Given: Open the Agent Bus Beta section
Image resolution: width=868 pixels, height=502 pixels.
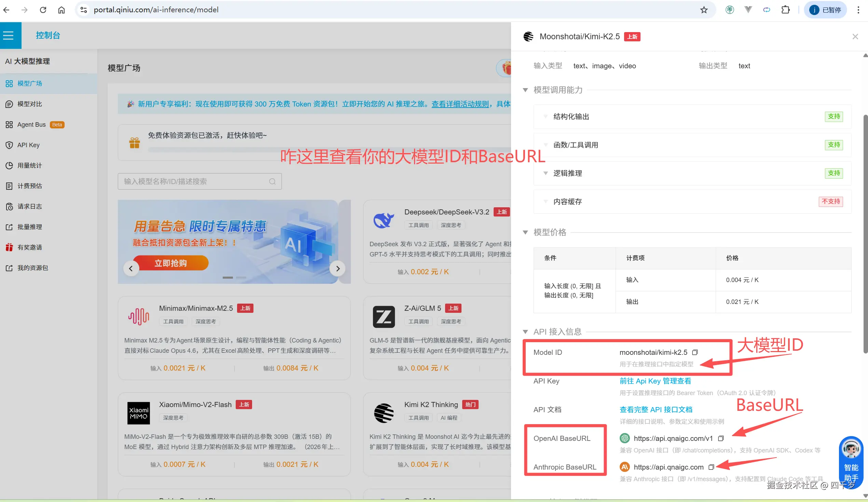Looking at the screenshot, I should tap(31, 124).
